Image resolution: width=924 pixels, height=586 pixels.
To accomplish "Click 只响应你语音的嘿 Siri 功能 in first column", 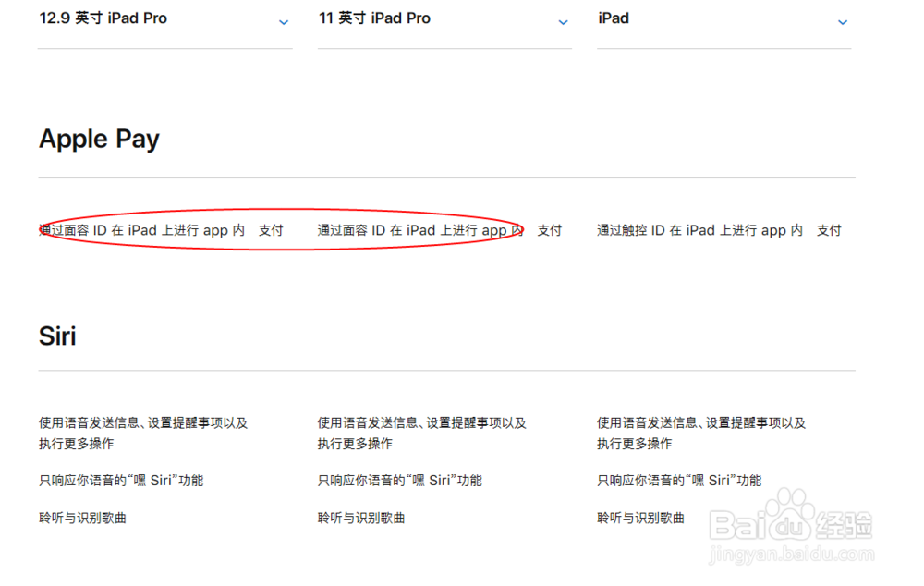I will click(121, 480).
